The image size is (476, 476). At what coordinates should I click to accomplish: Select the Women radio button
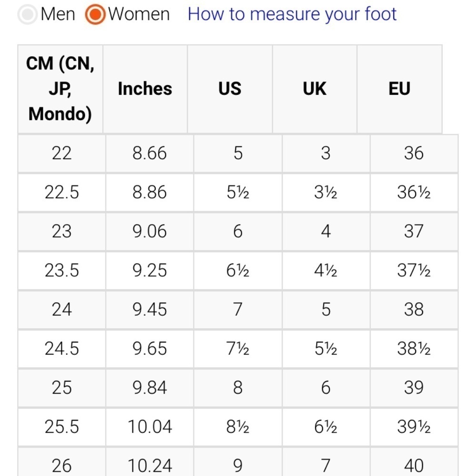95,14
